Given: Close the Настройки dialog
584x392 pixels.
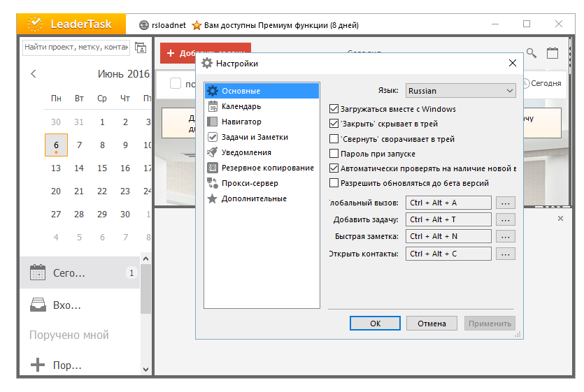Looking at the screenshot, I should (x=513, y=64).
